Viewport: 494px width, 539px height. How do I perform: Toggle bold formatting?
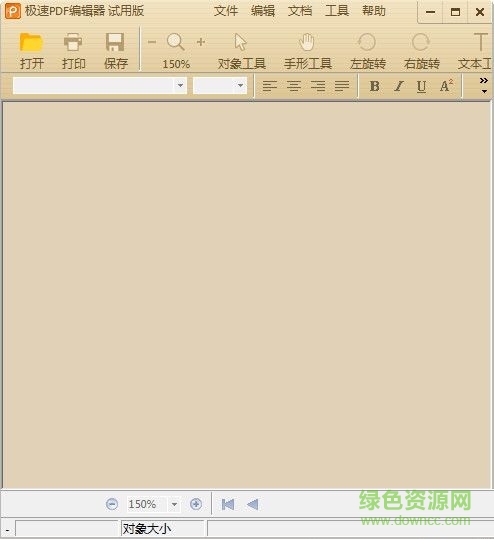[x=375, y=86]
